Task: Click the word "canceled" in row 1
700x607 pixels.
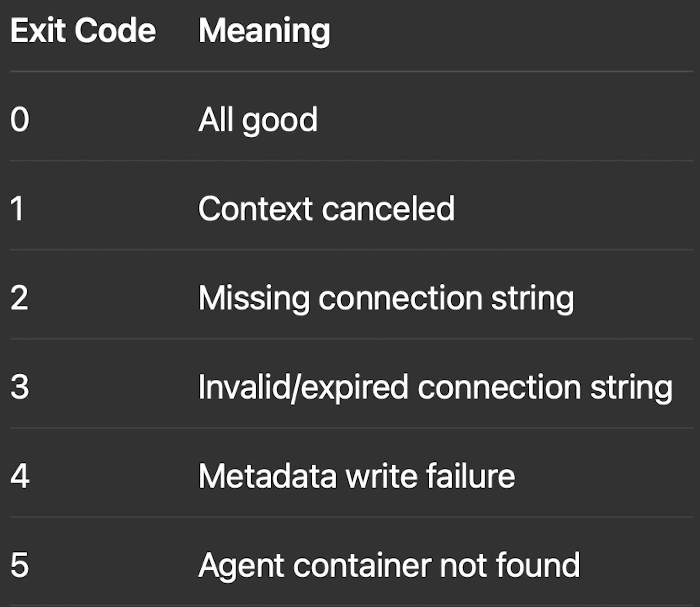Action: pyautogui.click(x=388, y=209)
